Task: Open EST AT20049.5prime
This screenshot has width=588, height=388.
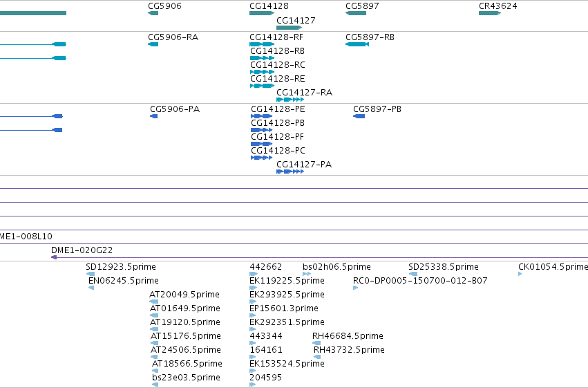Action: click(184, 295)
